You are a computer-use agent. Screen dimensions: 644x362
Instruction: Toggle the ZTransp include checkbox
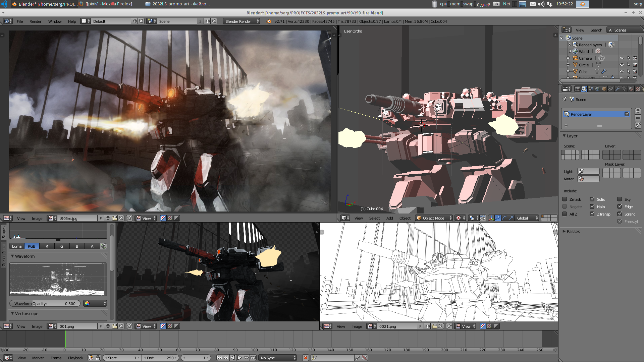[x=592, y=214]
